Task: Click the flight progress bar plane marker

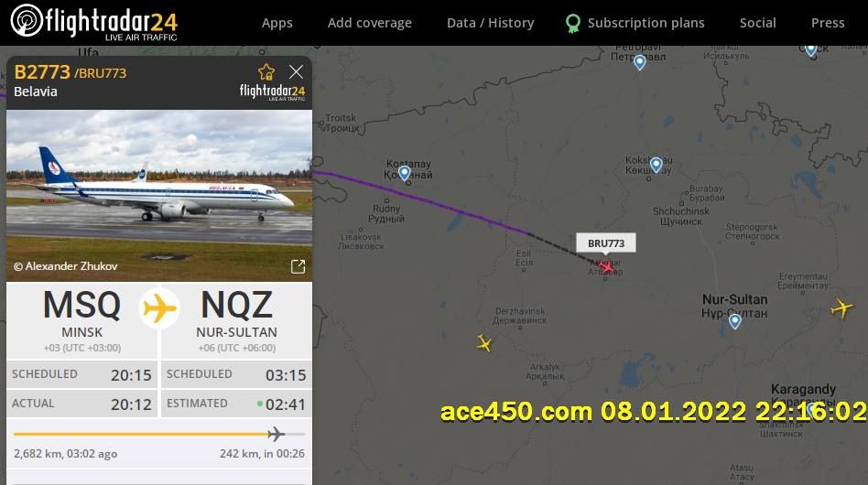Action: (276, 434)
